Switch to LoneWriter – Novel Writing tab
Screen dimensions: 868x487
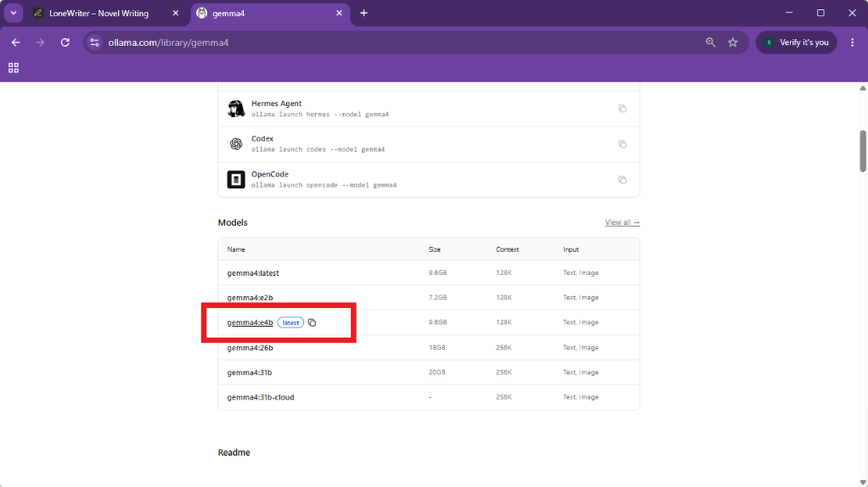pos(99,13)
